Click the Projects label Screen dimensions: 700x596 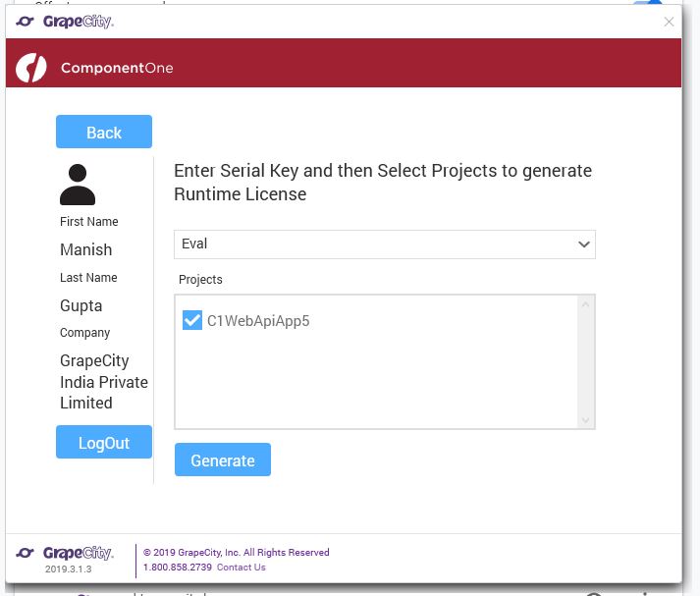[200, 280]
